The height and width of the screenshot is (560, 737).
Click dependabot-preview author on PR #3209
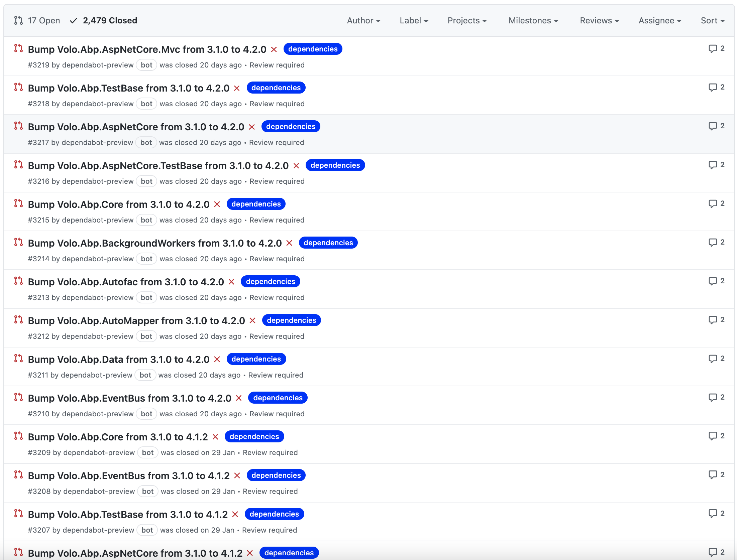pyautogui.click(x=99, y=453)
